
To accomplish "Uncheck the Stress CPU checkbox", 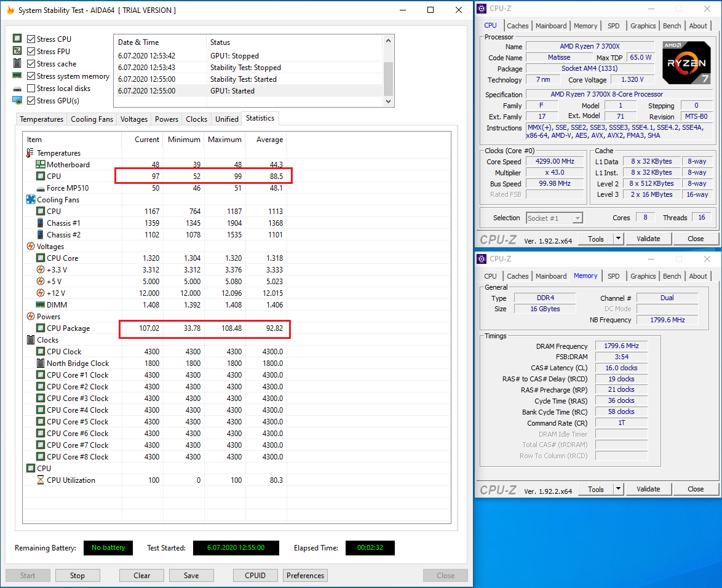I will (x=31, y=39).
